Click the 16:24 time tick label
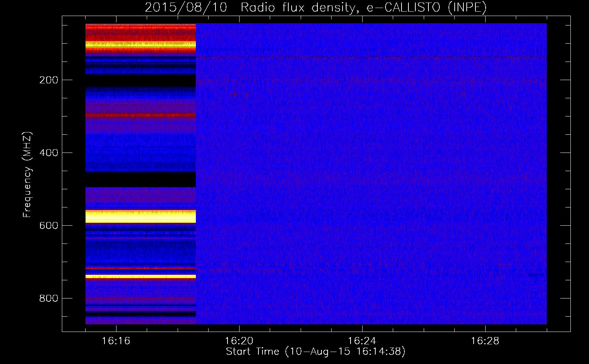 click(x=362, y=341)
